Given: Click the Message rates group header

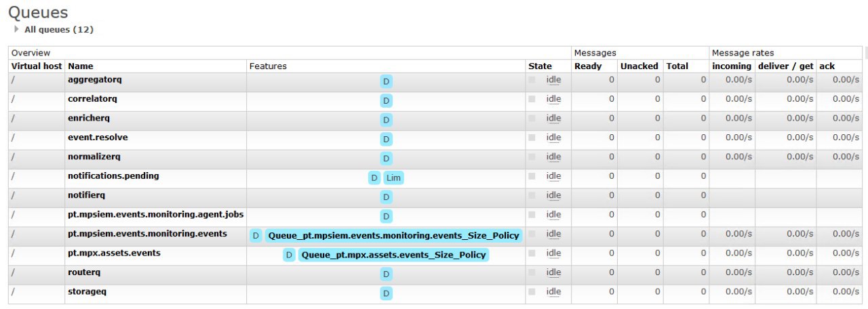Looking at the screenshot, I should [743, 53].
